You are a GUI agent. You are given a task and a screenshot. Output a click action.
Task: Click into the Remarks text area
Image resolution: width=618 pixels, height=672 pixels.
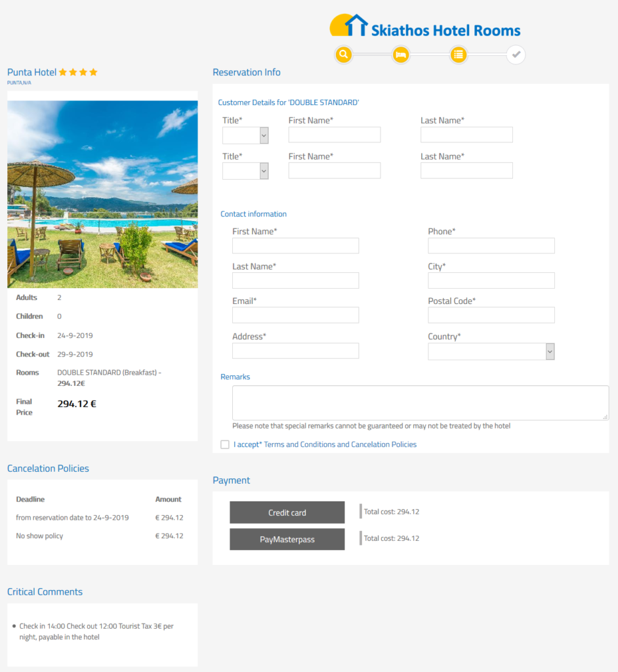[x=420, y=402]
